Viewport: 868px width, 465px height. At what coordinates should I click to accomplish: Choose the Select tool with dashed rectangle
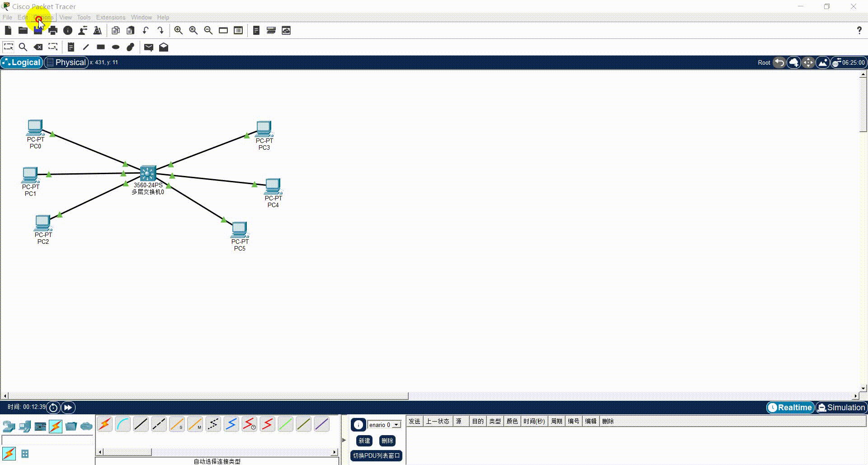pyautogui.click(x=8, y=47)
